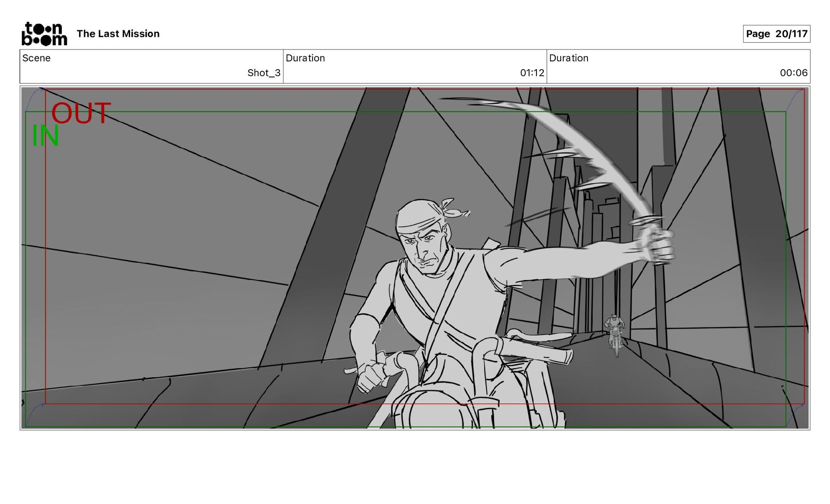
Task: Click the duration value '00:06'
Action: 794,73
